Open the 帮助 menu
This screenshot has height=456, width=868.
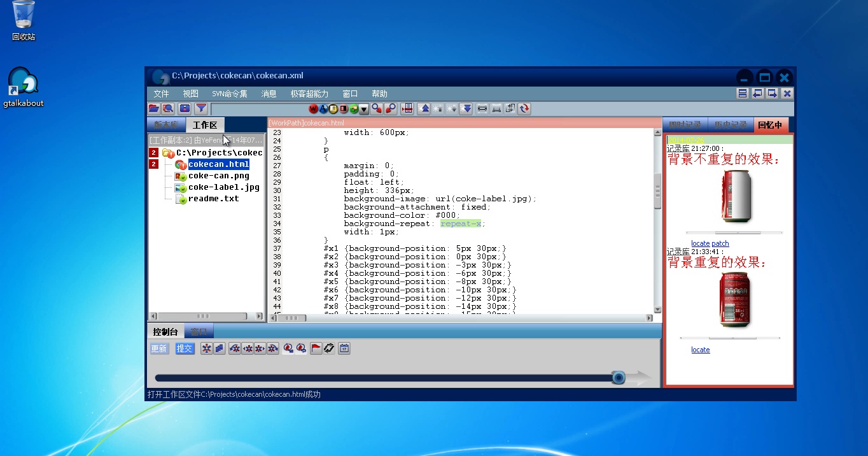pyautogui.click(x=379, y=94)
